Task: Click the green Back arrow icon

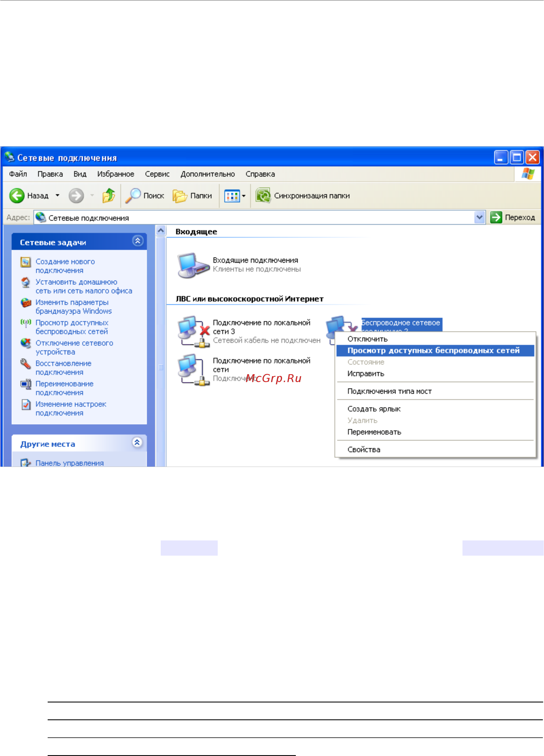Action: click(x=17, y=196)
